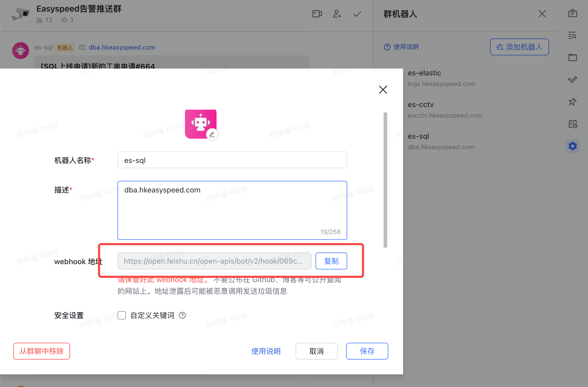
Task: Open chat search in right sidebar
Action: coord(572,35)
